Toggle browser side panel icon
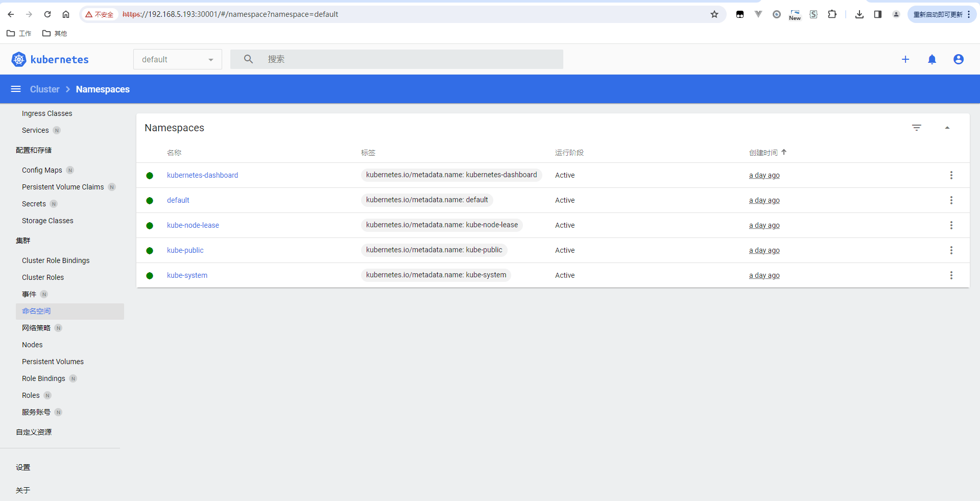 878,14
